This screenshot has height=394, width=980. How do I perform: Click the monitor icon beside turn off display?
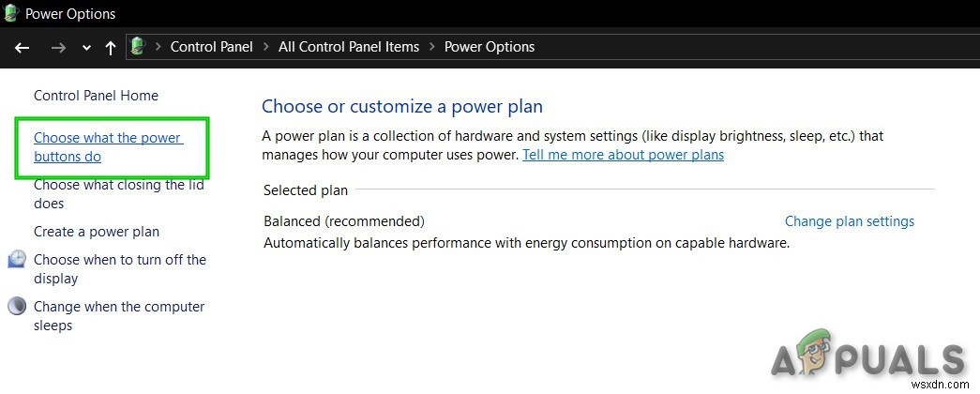point(17,260)
